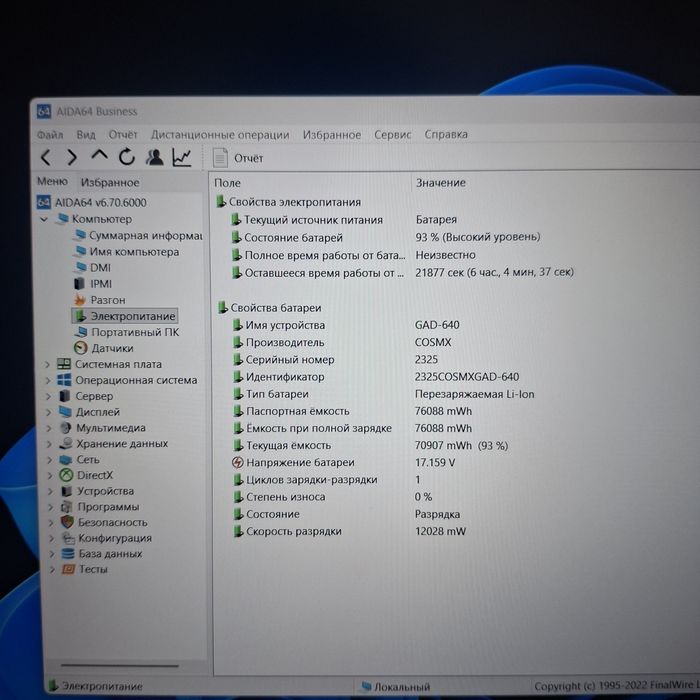This screenshot has height=700, width=700.
Task: Expand the Дисплей node
Action: [49, 412]
